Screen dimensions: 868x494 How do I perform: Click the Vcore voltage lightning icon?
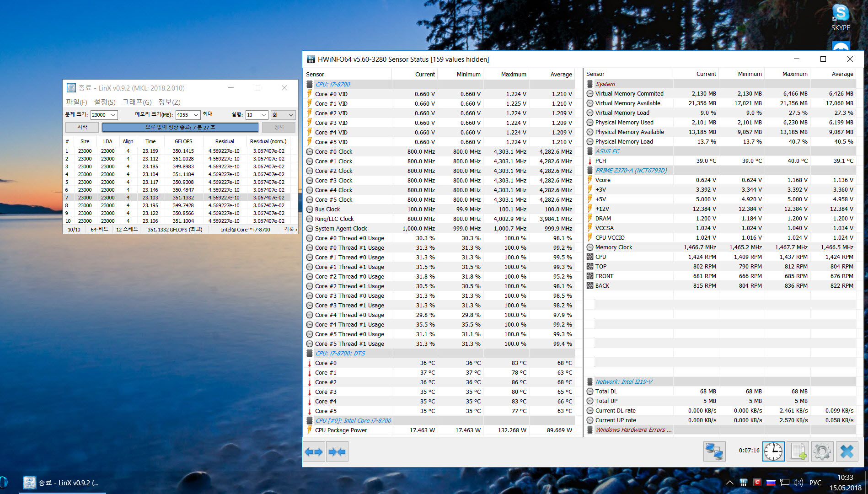[590, 180]
